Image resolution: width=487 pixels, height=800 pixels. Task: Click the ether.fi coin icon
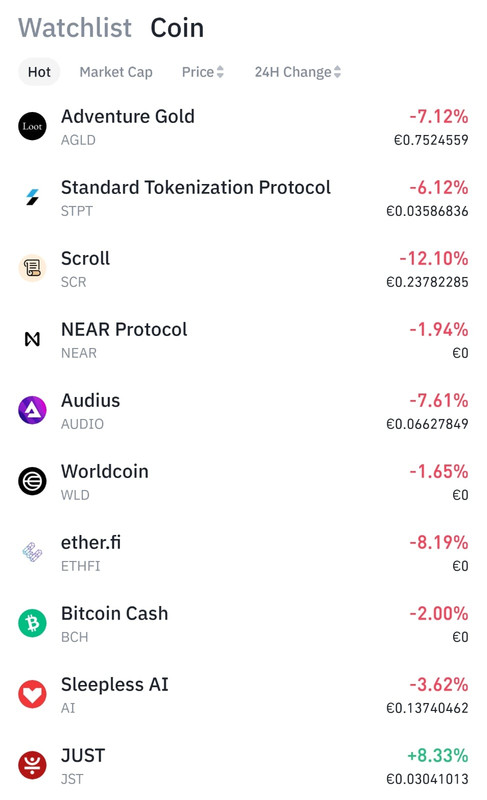tap(32, 552)
